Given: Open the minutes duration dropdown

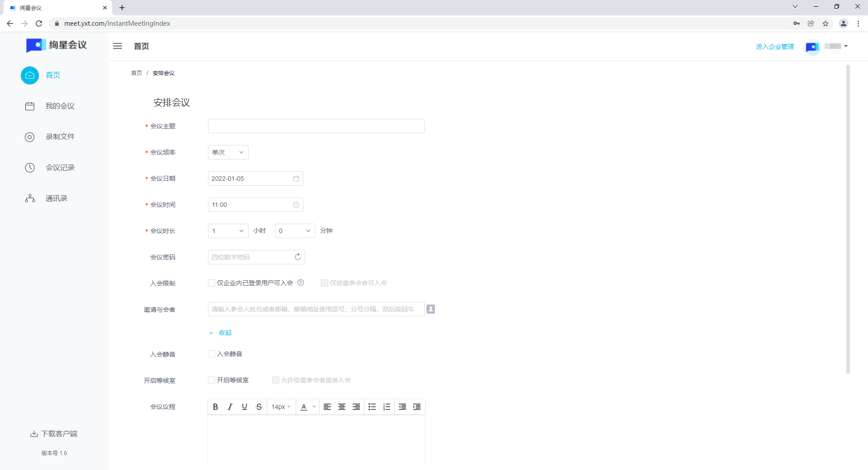Looking at the screenshot, I should coord(295,231).
